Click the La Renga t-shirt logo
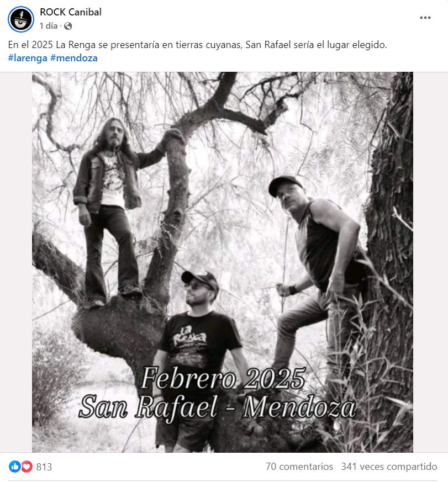 pyautogui.click(x=189, y=337)
